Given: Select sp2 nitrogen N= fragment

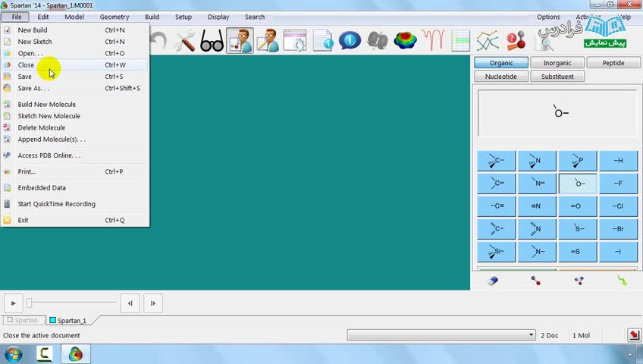Looking at the screenshot, I should [537, 184].
